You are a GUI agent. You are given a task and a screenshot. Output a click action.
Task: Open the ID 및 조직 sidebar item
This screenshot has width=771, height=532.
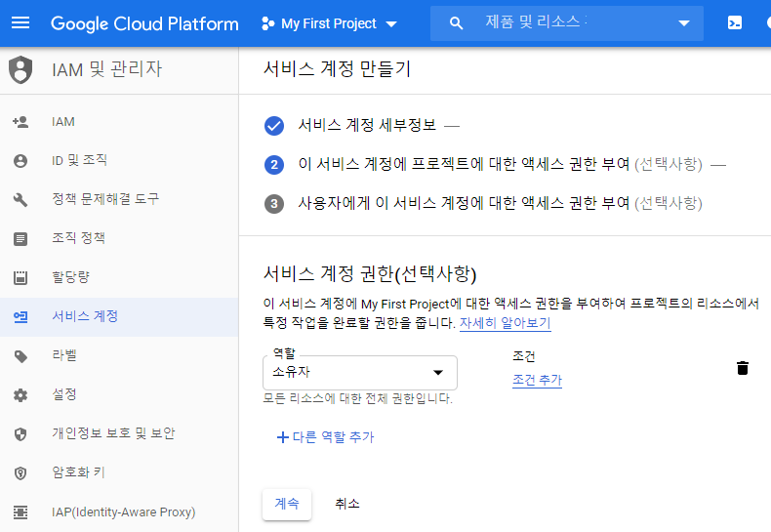119,161
